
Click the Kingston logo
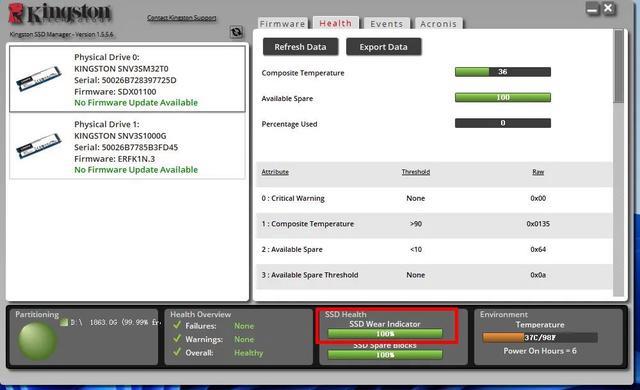(x=60, y=13)
